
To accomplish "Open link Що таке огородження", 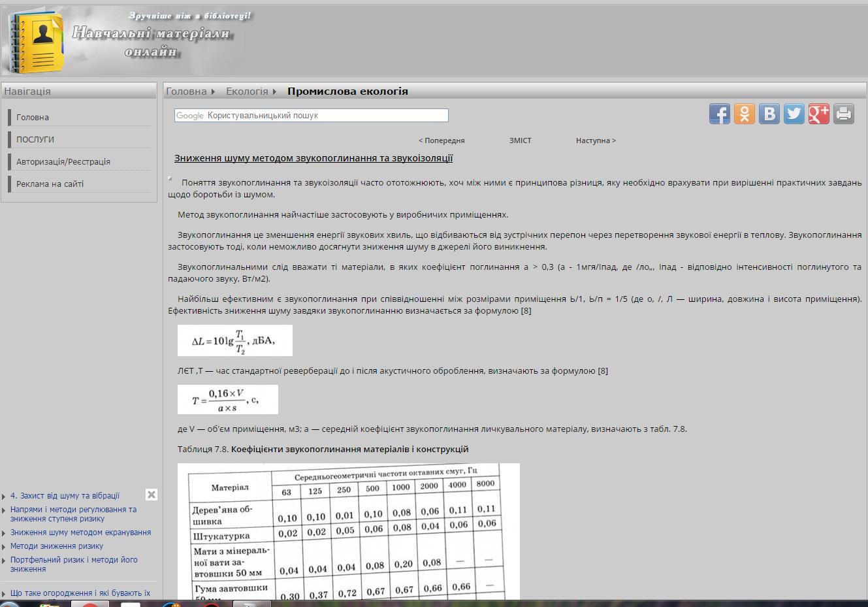I will point(80,593).
